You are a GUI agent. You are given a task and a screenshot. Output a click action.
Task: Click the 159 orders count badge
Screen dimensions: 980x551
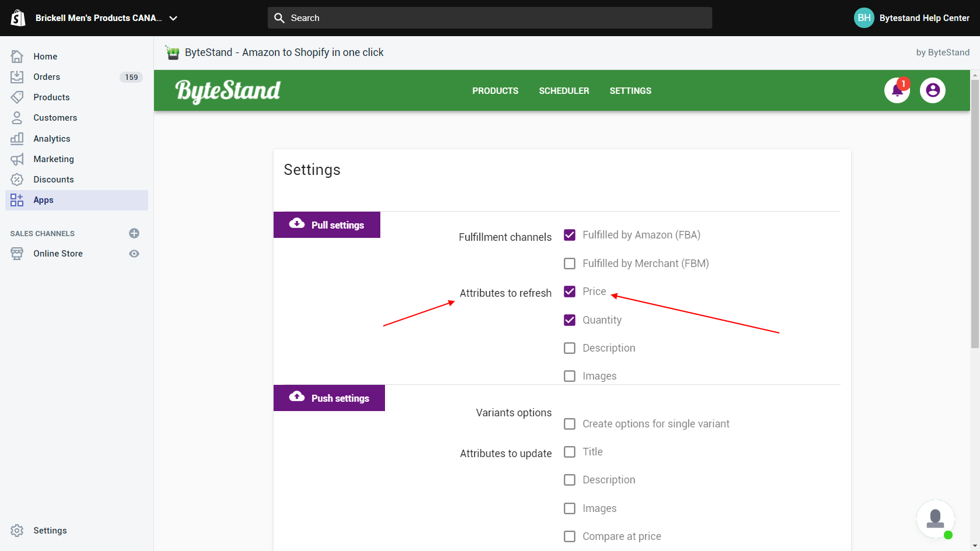(131, 77)
